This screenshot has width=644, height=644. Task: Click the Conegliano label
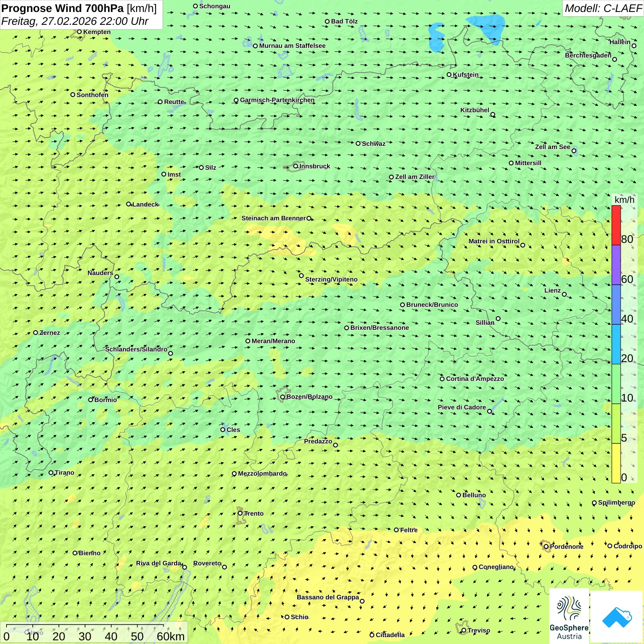point(496,567)
